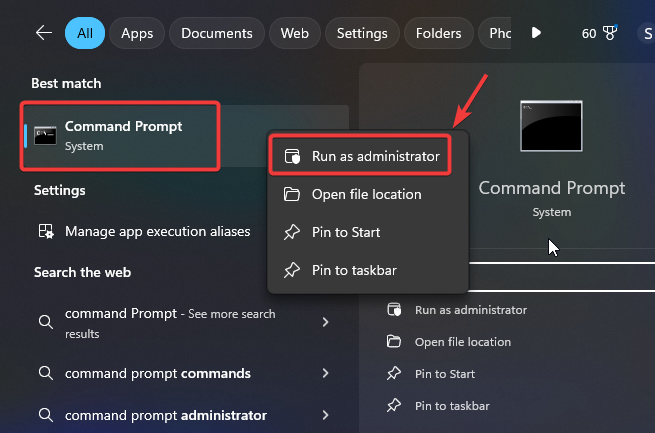Click pin icon beside context menu Pin to taskbar
Screen dimensions: 655x433
292,270
